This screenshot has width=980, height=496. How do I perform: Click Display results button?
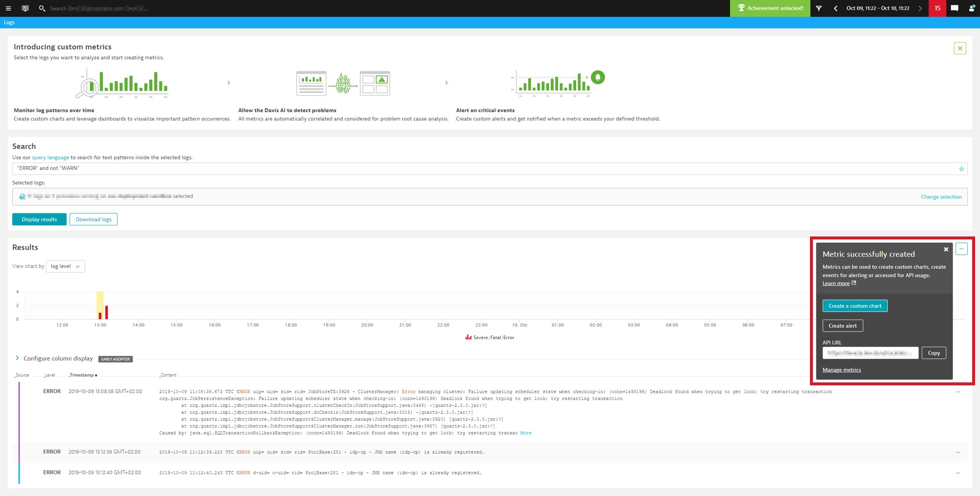[x=39, y=219]
